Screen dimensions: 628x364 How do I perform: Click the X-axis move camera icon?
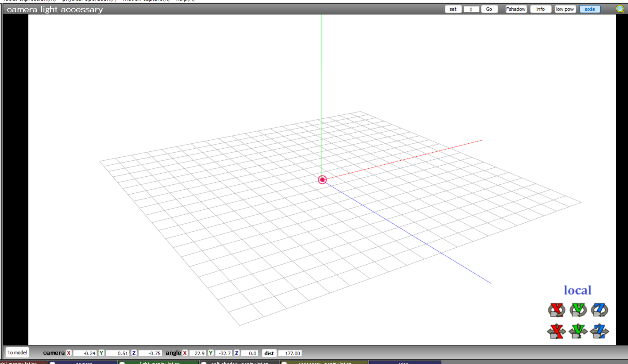pyautogui.click(x=556, y=331)
